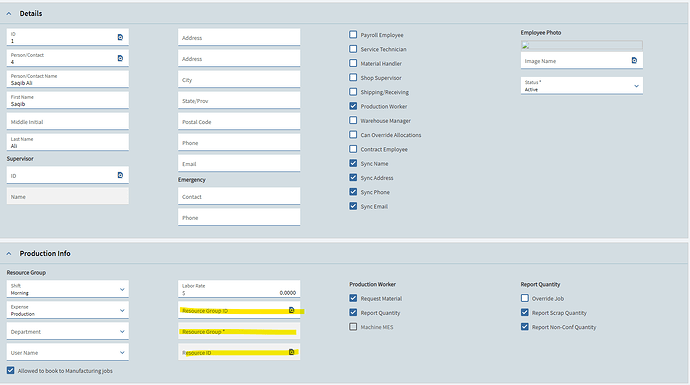
Task: Click the first Address field
Action: point(239,37)
